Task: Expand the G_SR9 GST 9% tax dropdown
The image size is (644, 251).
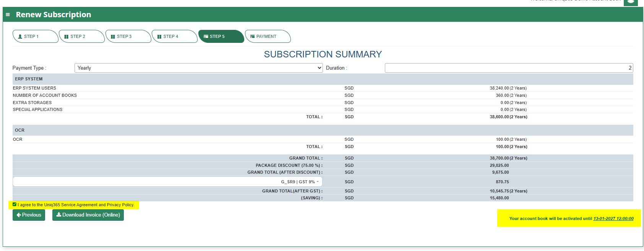Action: (167, 182)
